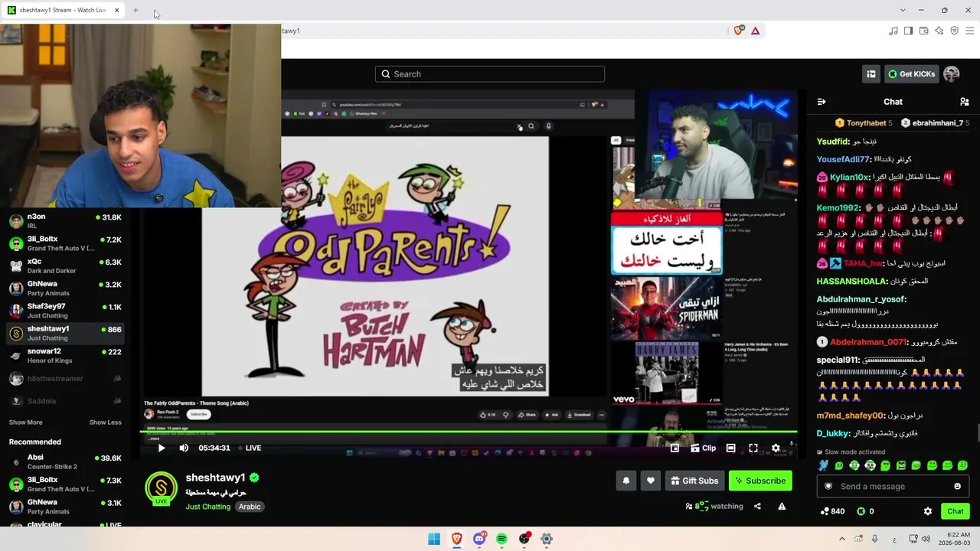Open chat user TAHA_hw's name
The width and height of the screenshot is (980, 551).
(x=863, y=263)
